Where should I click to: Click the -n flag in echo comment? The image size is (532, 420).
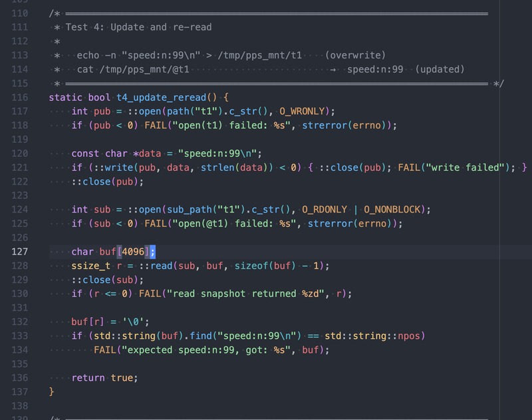110,55
